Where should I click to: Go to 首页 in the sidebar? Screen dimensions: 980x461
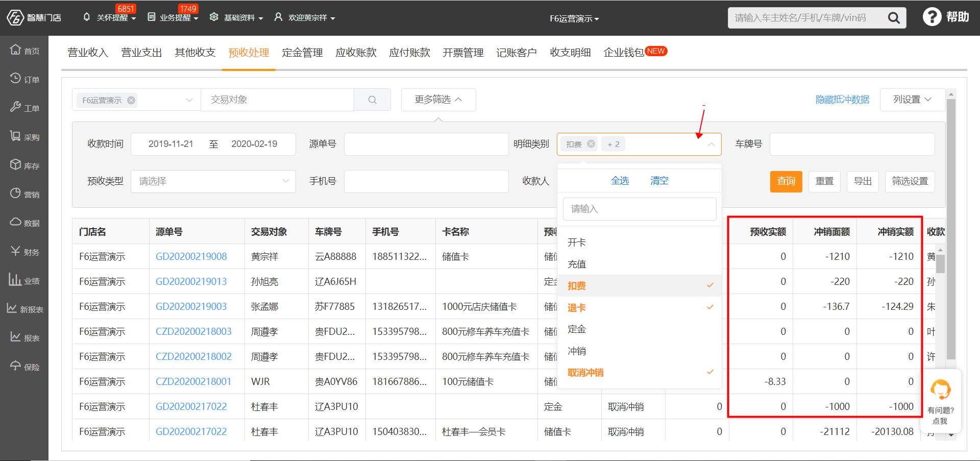24,50
